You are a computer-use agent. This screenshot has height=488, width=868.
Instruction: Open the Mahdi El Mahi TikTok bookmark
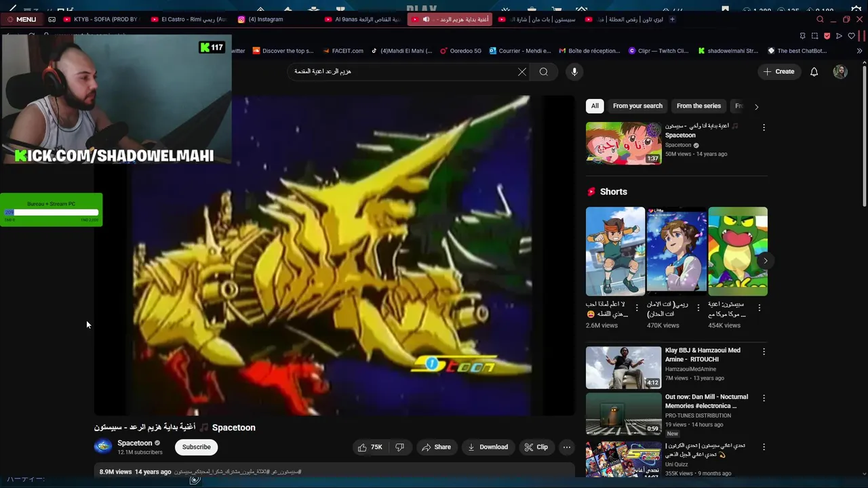[401, 51]
